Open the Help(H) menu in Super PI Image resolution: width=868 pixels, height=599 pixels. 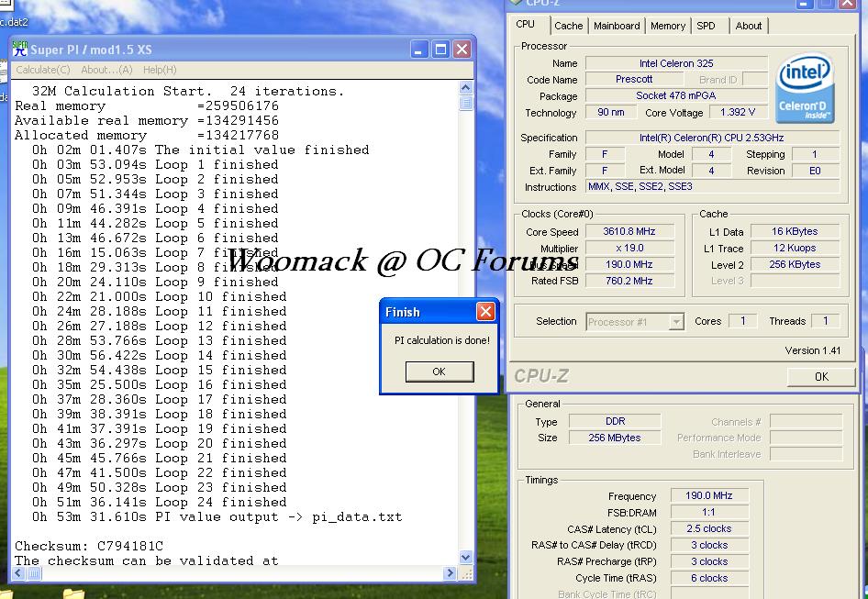click(x=160, y=70)
